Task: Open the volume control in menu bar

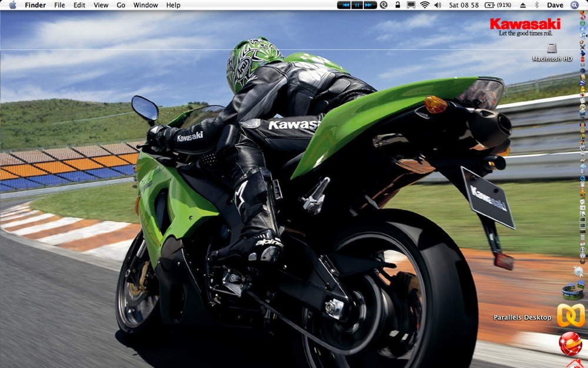Action: click(437, 5)
